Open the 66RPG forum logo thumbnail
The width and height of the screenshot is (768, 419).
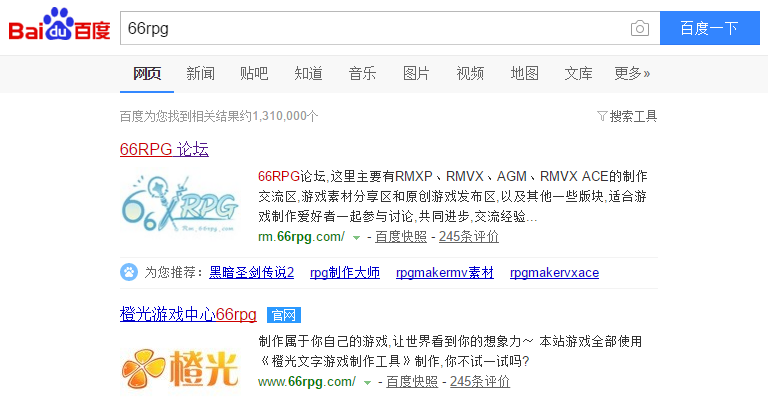click(179, 204)
